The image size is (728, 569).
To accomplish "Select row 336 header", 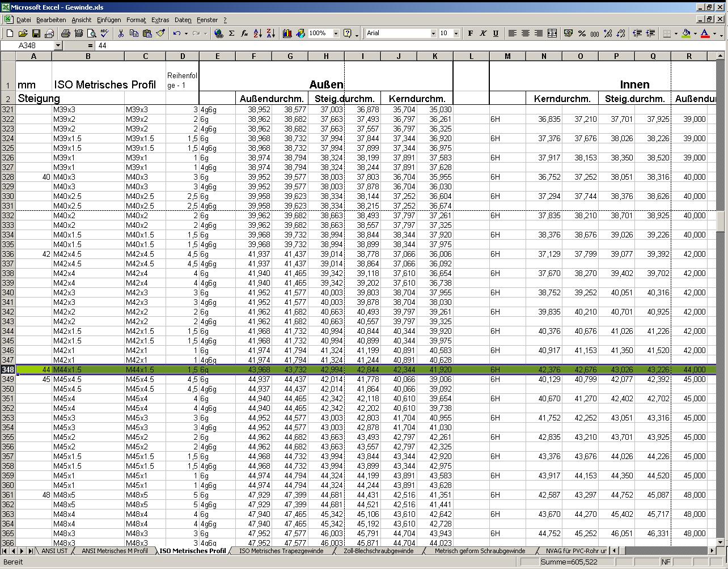I will pyautogui.click(x=8, y=254).
